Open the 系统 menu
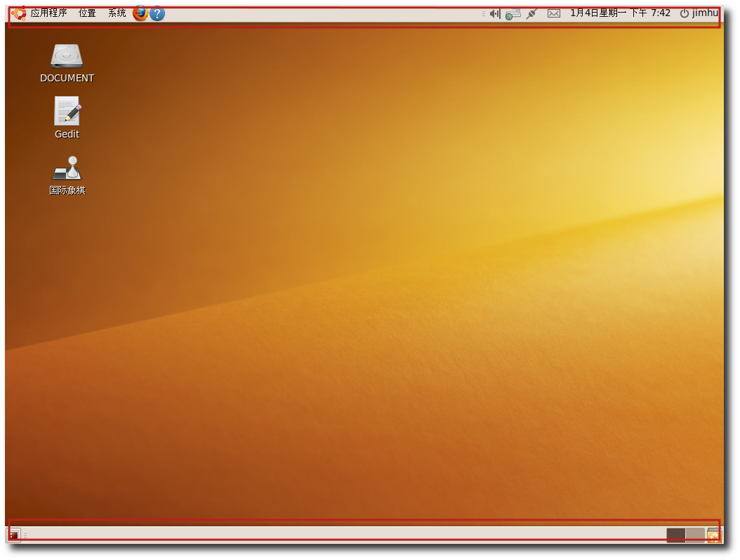This screenshot has height=560, width=740. 116,13
